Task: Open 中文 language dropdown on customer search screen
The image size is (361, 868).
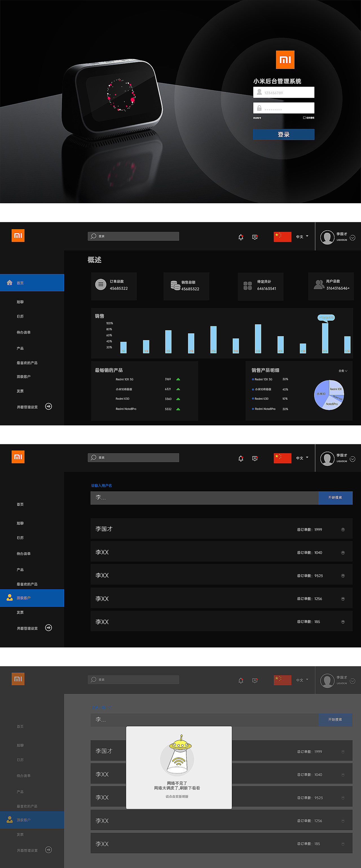Action: [x=302, y=458]
